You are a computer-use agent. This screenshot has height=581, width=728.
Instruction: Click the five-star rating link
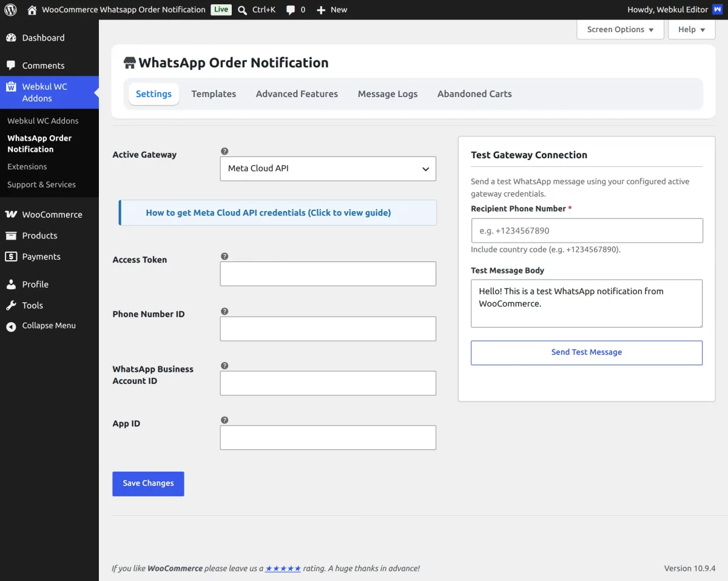[283, 568]
